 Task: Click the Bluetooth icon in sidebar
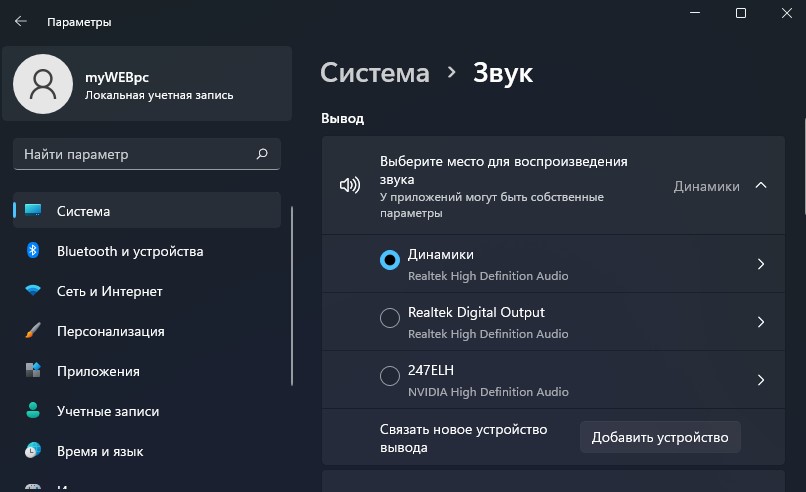tap(33, 250)
